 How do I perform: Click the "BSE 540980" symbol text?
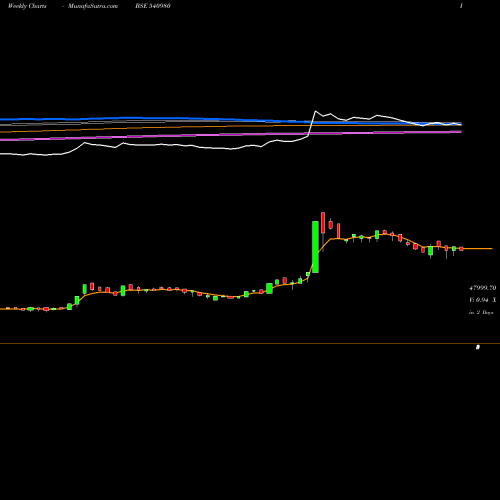point(153,6)
